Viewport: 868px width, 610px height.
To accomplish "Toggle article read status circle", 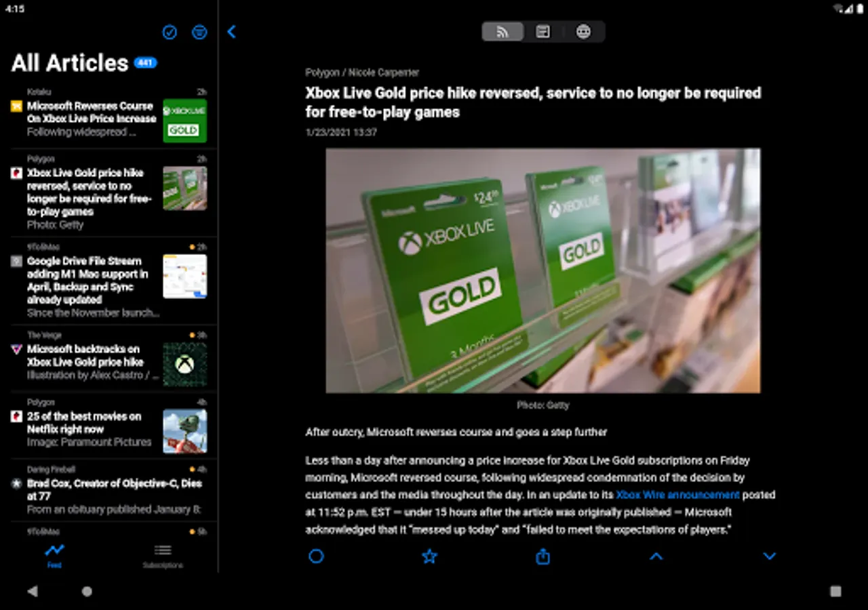I will pos(316,556).
